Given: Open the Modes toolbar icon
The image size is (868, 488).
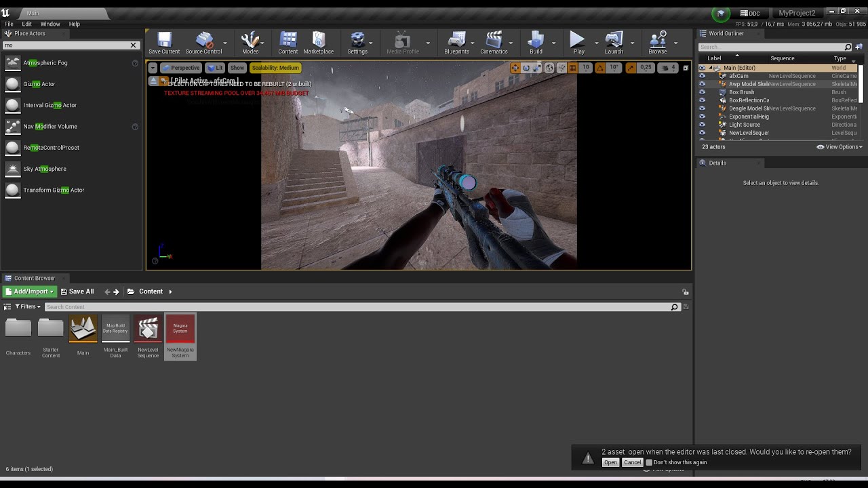Looking at the screenshot, I should 250,43.
